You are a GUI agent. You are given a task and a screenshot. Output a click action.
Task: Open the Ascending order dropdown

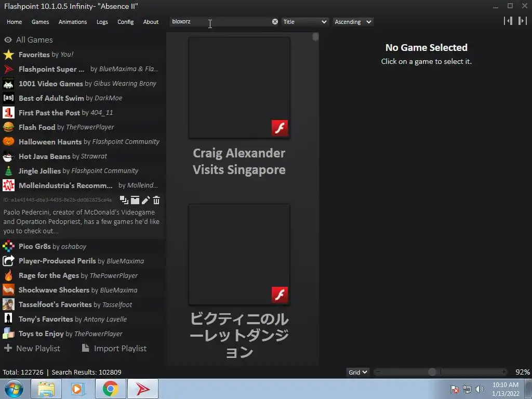click(353, 22)
